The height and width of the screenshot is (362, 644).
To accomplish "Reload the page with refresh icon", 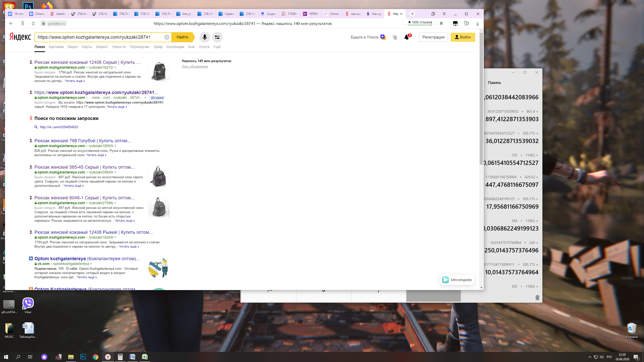I will [33, 23].
